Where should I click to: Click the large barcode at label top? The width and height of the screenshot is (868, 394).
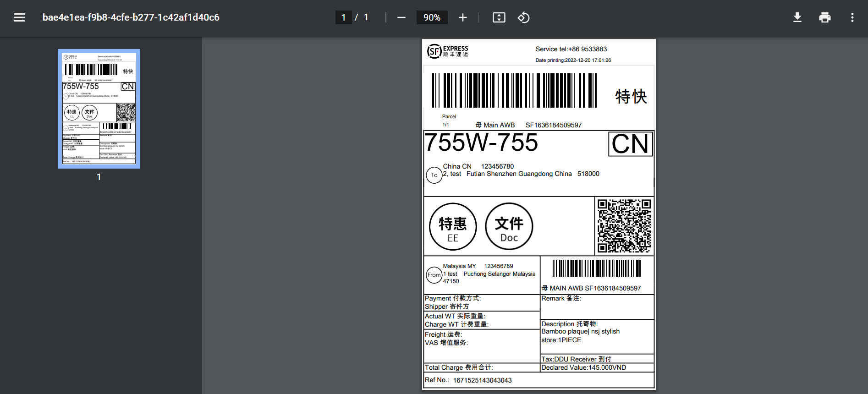coord(514,90)
